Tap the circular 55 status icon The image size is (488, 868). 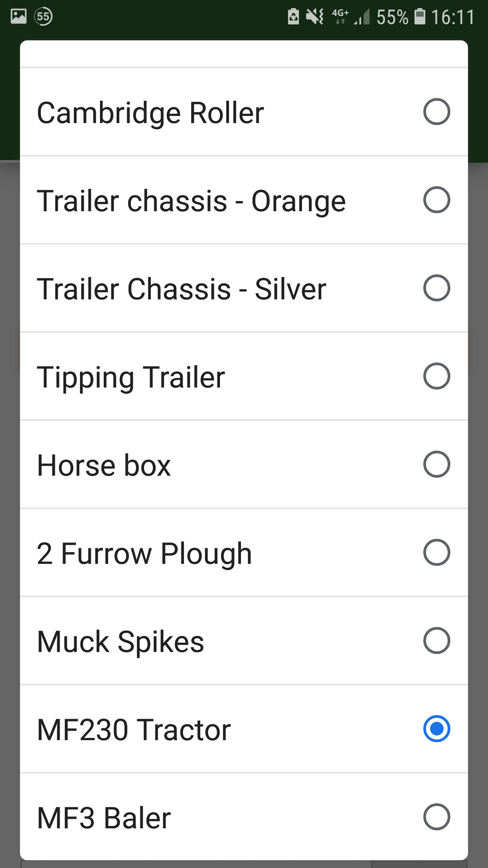coord(43,16)
